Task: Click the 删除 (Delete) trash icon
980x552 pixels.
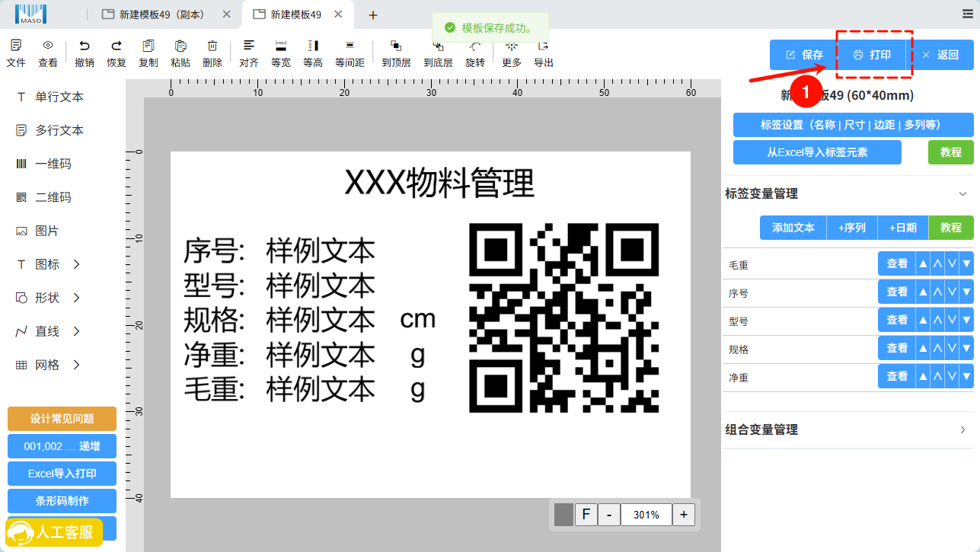Action: (212, 53)
